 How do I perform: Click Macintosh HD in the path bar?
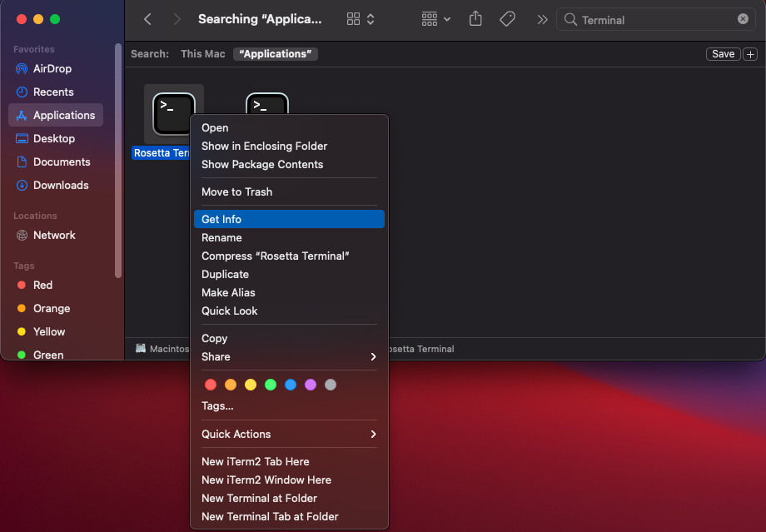[x=162, y=349]
